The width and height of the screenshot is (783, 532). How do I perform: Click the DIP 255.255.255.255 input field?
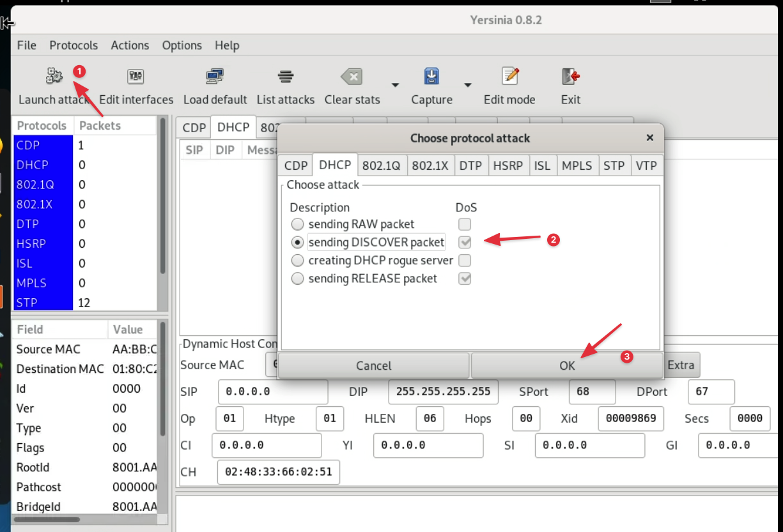(443, 391)
